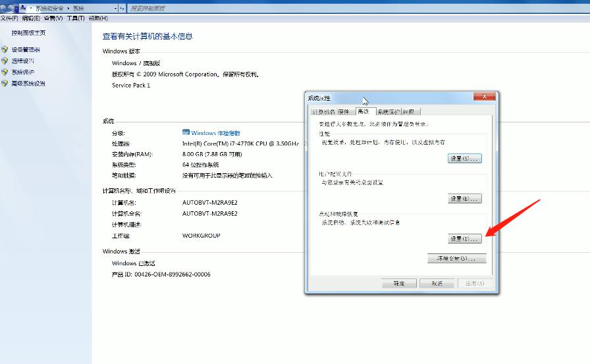Viewport: 590px width, 364px height.
Task: Switch to 远程 tab in 系统属性
Action: (x=410, y=112)
